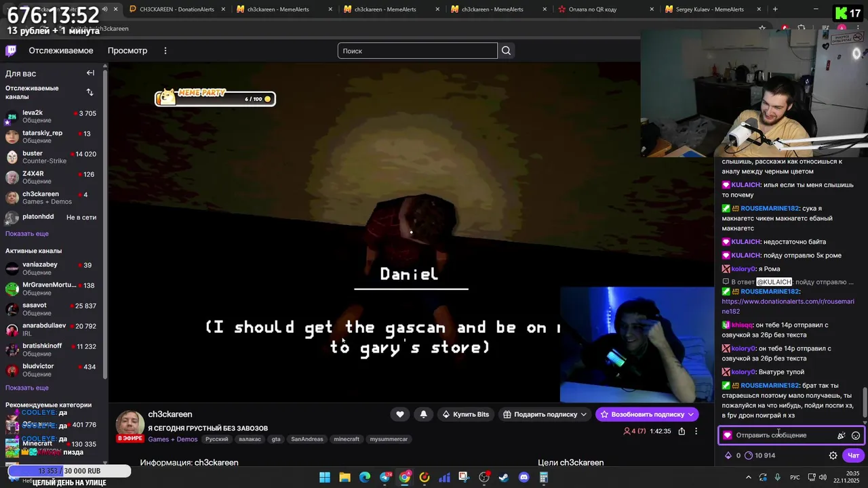868x488 pixels.
Task: Click the chat identity badge icon
Action: (x=728, y=436)
